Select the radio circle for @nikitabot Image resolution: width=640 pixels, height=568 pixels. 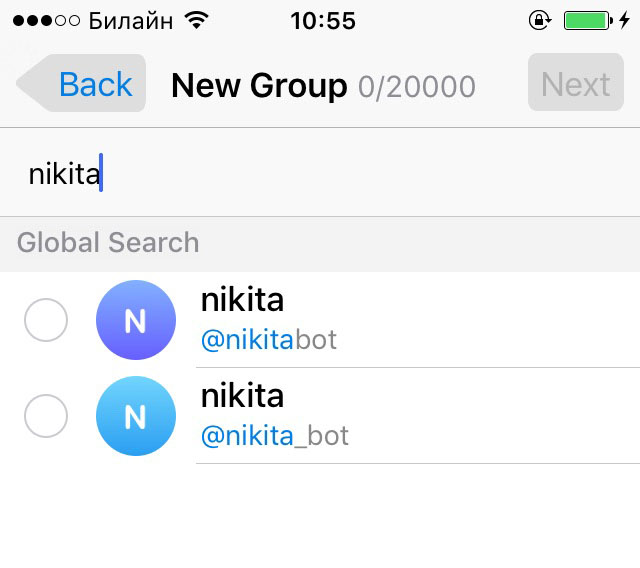click(46, 320)
